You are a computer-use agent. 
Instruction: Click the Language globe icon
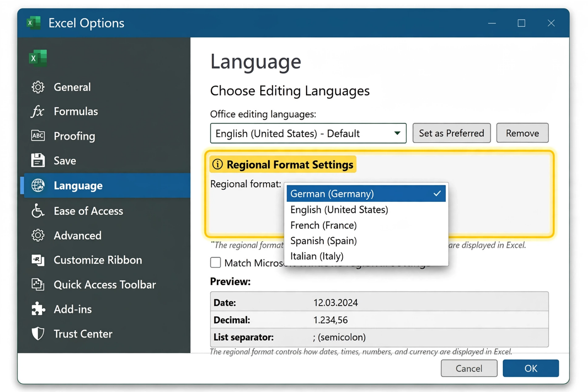(38, 186)
